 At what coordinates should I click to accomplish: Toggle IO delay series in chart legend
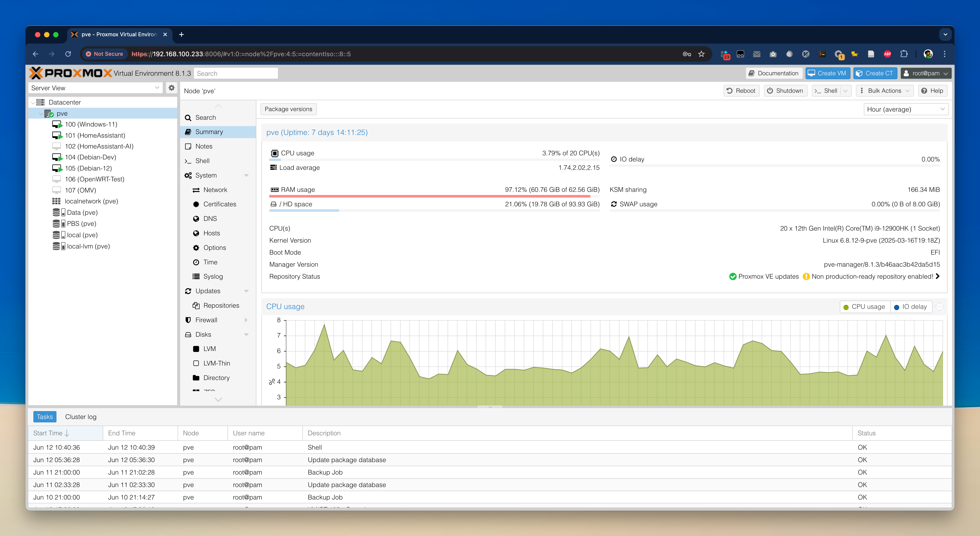pyautogui.click(x=911, y=307)
